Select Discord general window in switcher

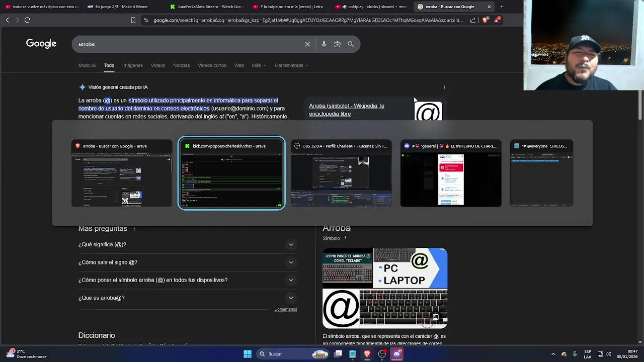[451, 173]
